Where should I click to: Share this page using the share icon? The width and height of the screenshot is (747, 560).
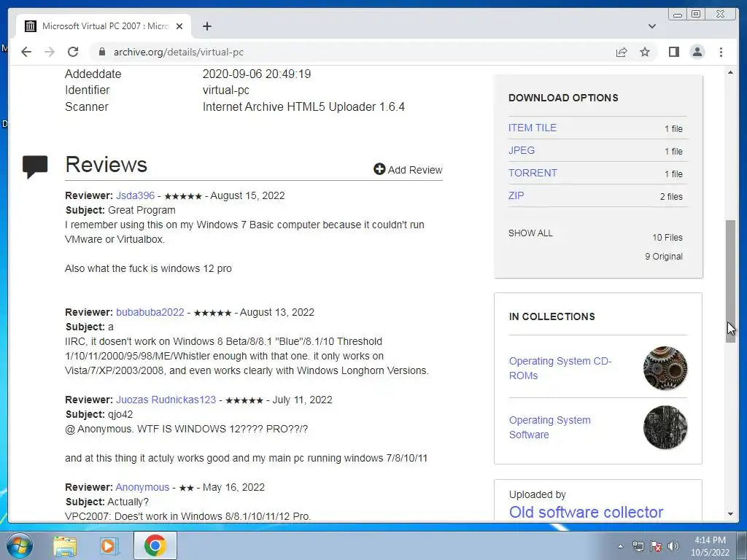(x=622, y=52)
